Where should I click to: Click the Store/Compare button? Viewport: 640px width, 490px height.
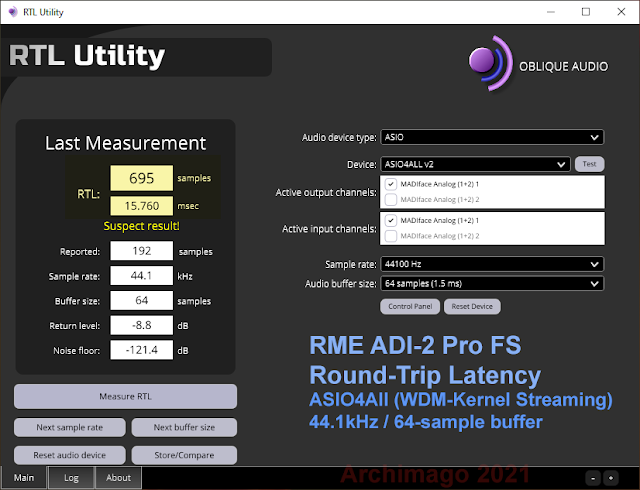click(184, 455)
